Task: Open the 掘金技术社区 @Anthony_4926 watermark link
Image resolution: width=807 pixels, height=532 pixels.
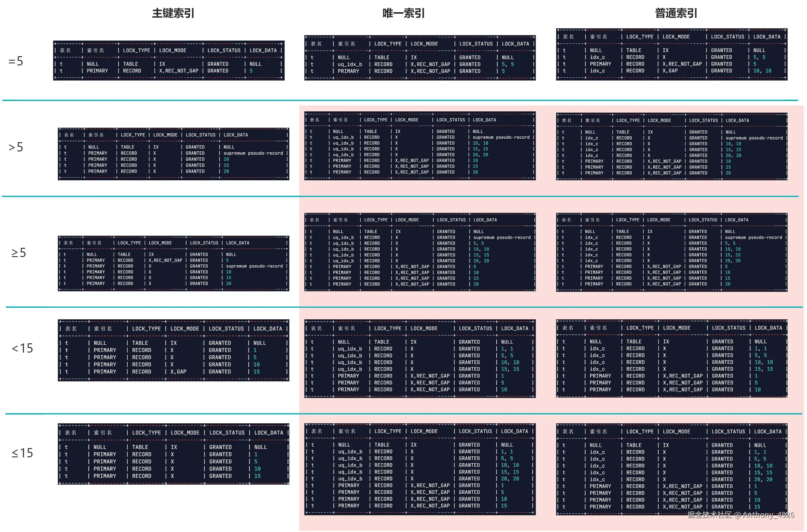Action: (741, 515)
